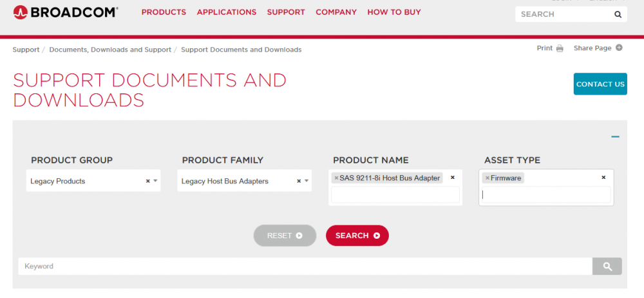The width and height of the screenshot is (644, 298).
Task: Click the CONTACT US button
Action: pyautogui.click(x=600, y=84)
